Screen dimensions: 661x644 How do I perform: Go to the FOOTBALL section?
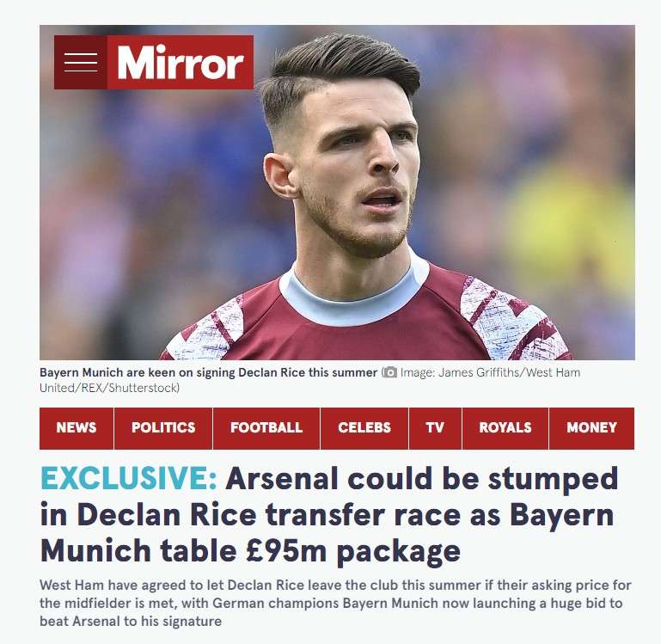(266, 428)
